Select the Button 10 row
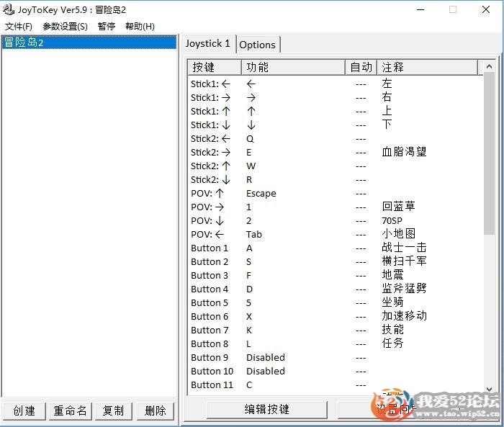Image resolution: width=504 pixels, height=427 pixels. [x=336, y=371]
